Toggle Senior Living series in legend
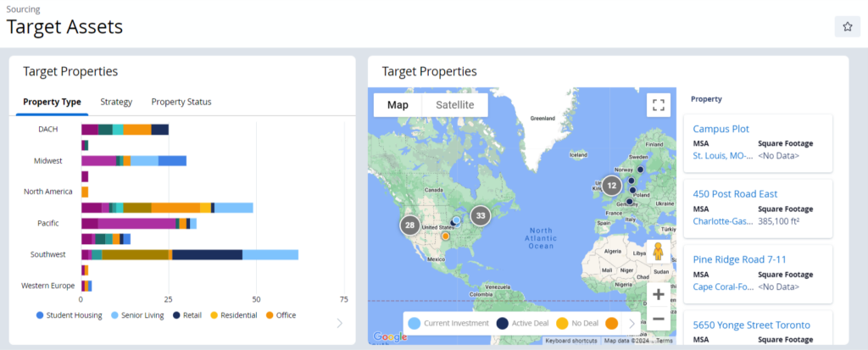Viewport: 868px width, 350px height. pos(139,315)
